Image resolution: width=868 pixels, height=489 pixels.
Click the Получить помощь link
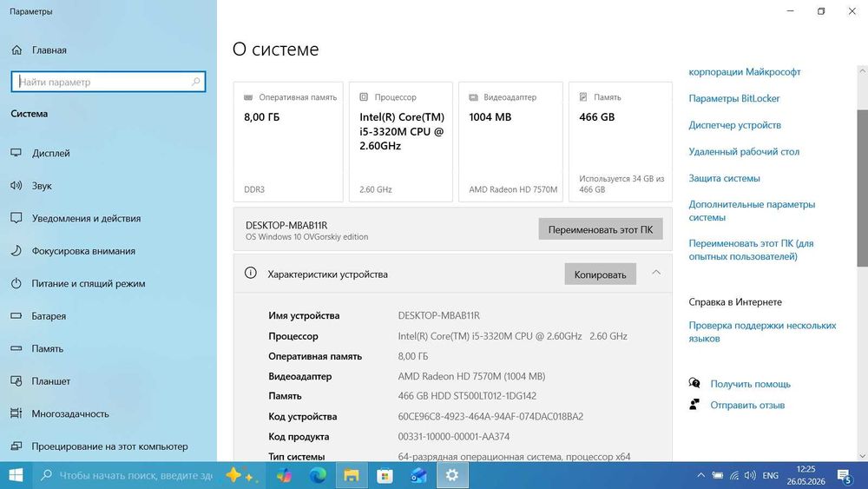750,384
